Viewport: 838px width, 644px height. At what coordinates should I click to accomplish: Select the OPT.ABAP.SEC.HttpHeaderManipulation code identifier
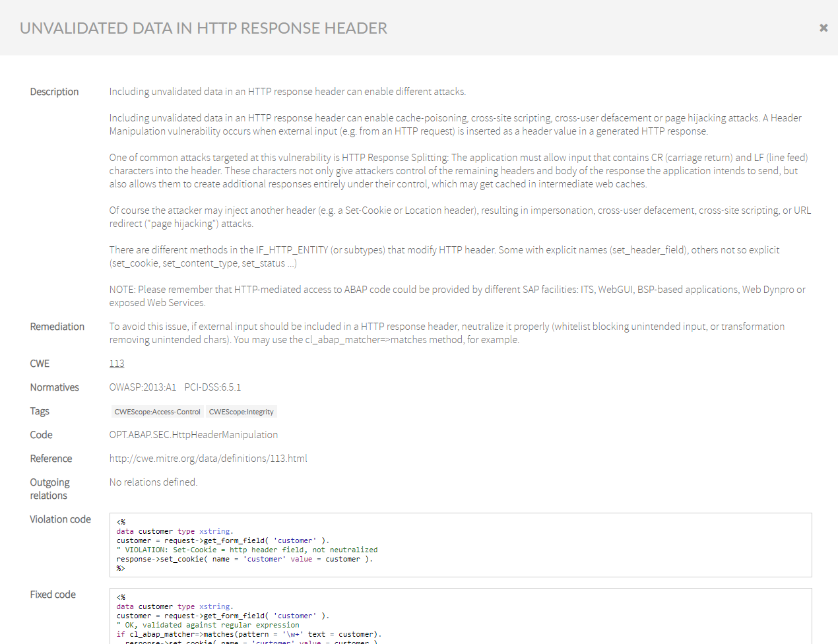click(193, 434)
